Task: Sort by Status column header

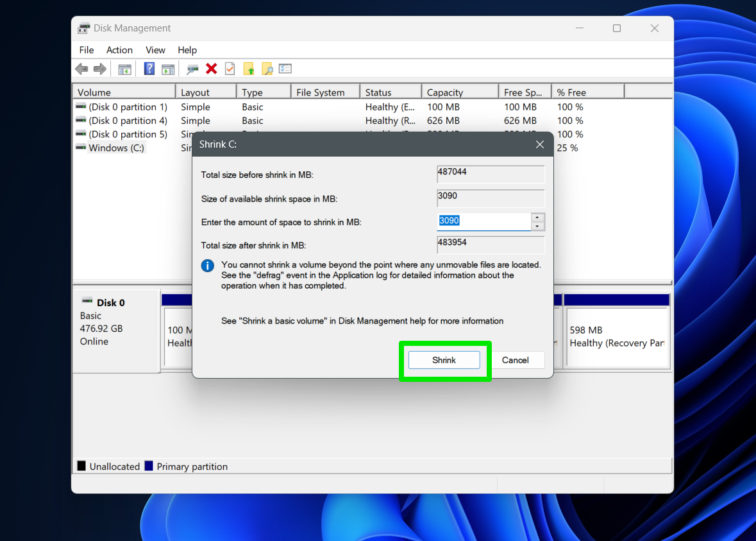Action: (391, 92)
